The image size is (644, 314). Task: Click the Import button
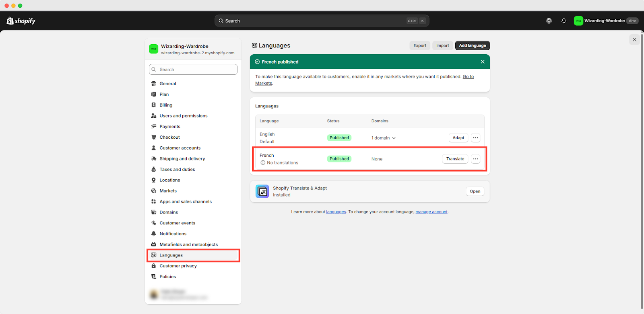(442, 45)
